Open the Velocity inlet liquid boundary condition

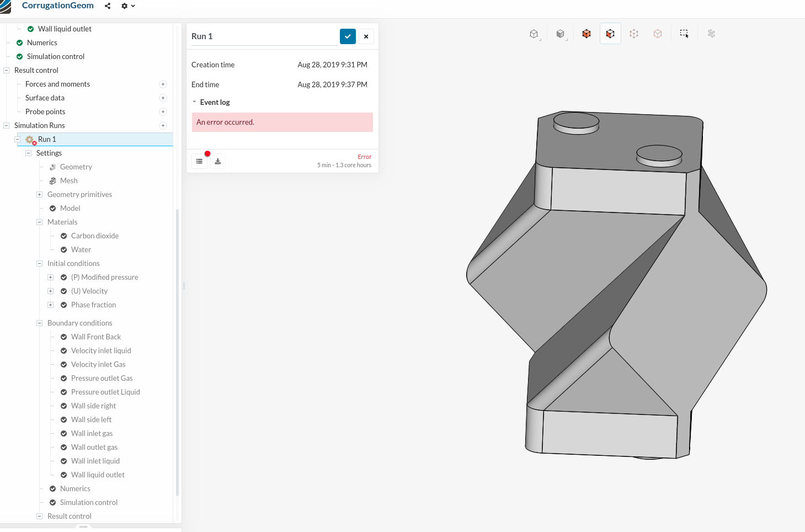tap(101, 350)
